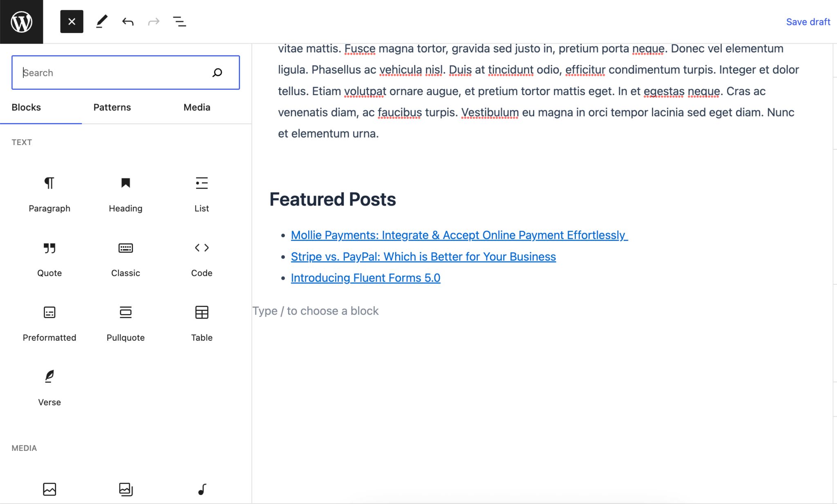
Task: Add a List block
Action: coord(201,194)
